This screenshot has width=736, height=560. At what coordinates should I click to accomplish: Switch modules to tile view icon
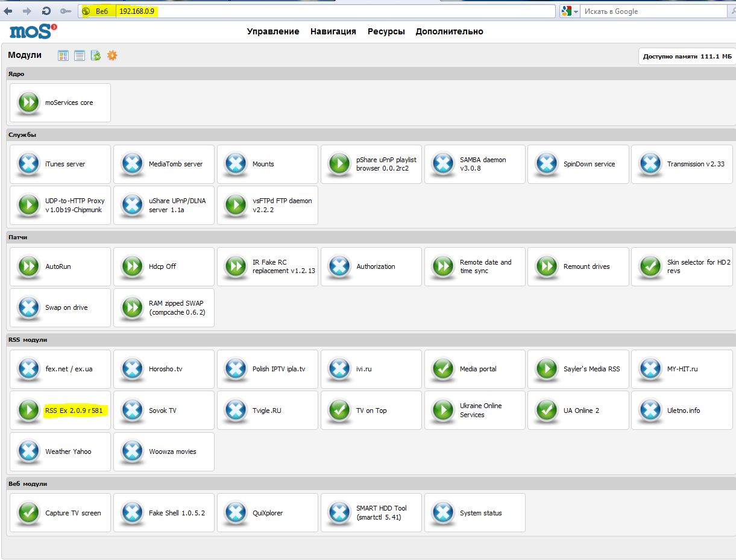point(63,55)
